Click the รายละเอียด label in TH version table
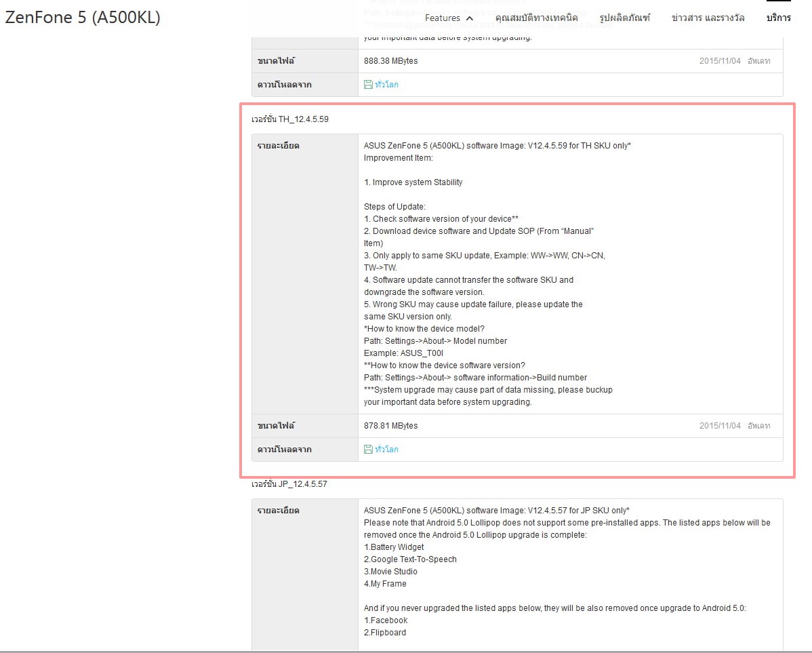 point(278,146)
